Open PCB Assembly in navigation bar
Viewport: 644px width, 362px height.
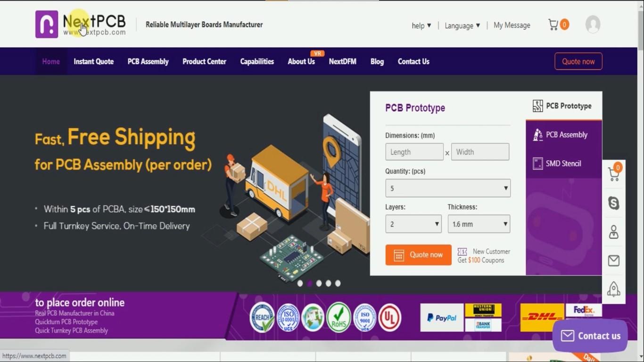(x=148, y=61)
